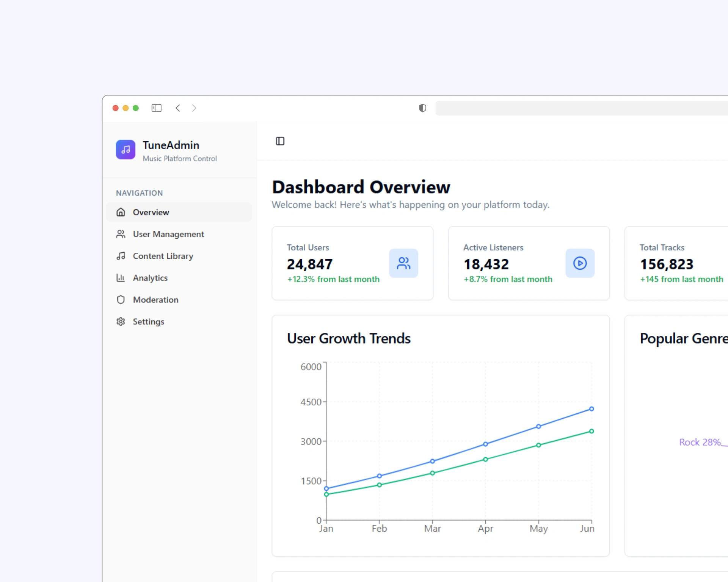Toggle the sidebar panel icon in the dashboard header
Viewport: 728px width, 582px height.
tap(280, 141)
